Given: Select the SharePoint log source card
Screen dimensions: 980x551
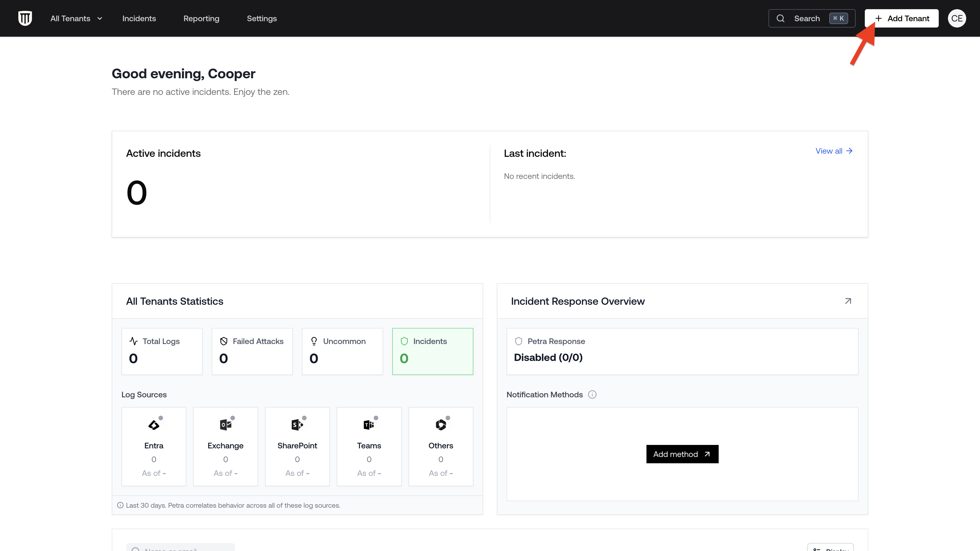Looking at the screenshot, I should 297,446.
